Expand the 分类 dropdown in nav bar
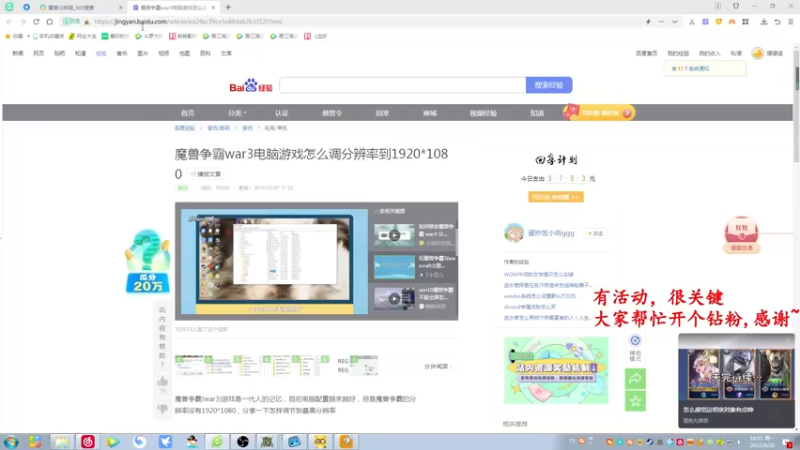The height and width of the screenshot is (450, 800). (237, 113)
